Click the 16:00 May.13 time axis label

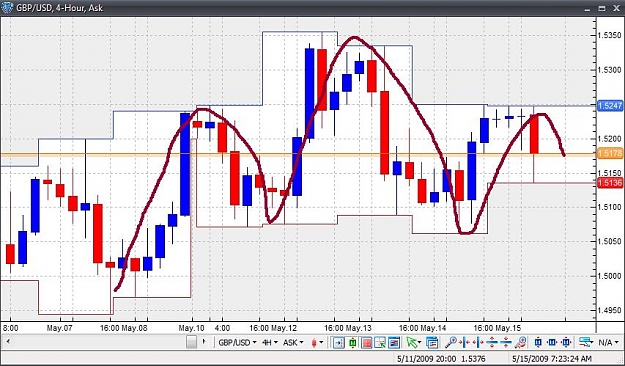click(348, 328)
